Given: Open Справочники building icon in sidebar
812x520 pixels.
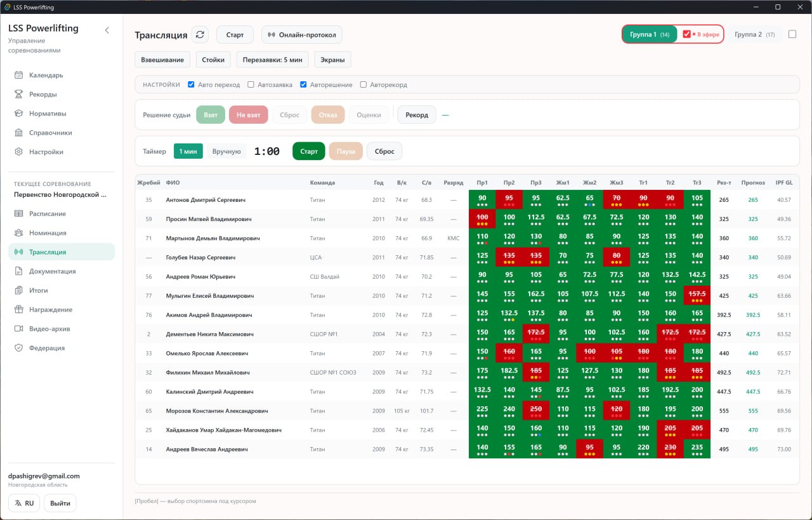Looking at the screenshot, I should pos(19,133).
